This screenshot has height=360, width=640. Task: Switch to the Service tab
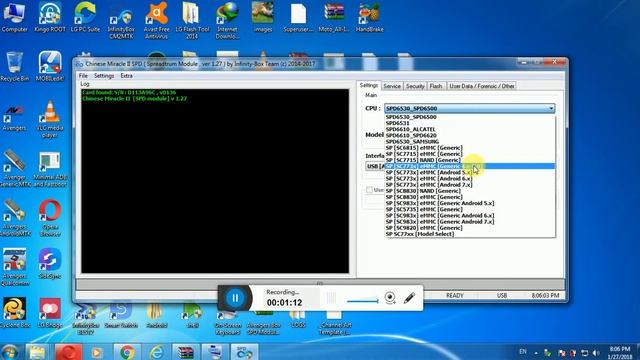tap(392, 86)
